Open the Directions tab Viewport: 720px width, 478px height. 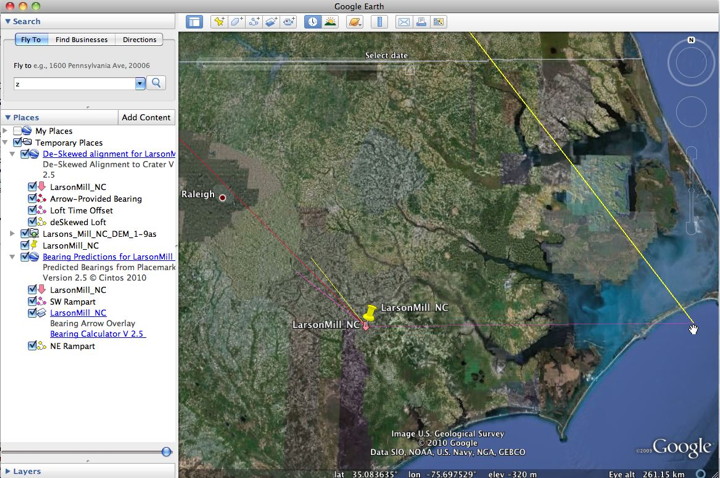(139, 40)
